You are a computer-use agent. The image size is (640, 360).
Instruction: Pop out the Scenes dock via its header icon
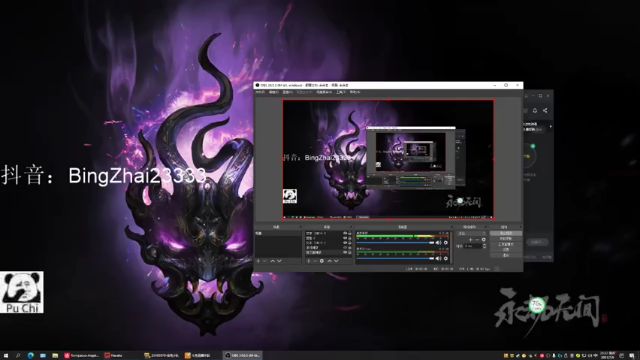pyautogui.click(x=300, y=227)
